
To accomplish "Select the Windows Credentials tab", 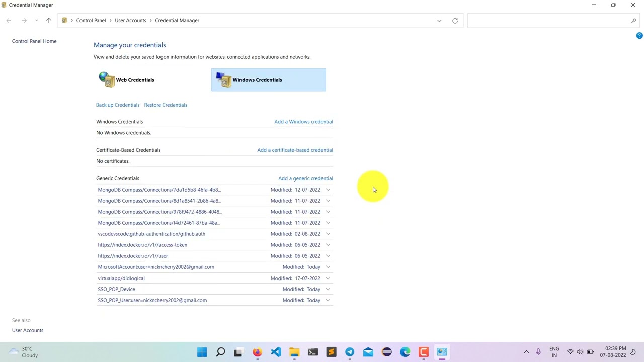I will click(x=269, y=80).
